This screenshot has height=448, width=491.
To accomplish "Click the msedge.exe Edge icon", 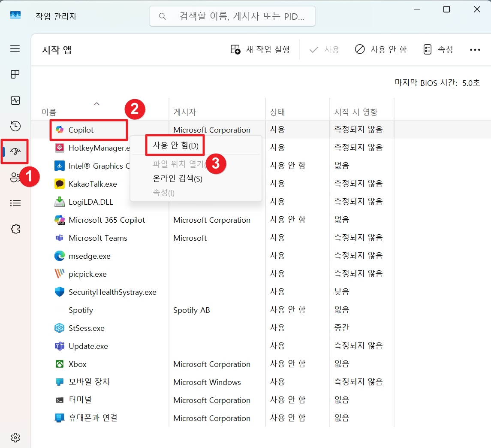I will tap(60, 256).
